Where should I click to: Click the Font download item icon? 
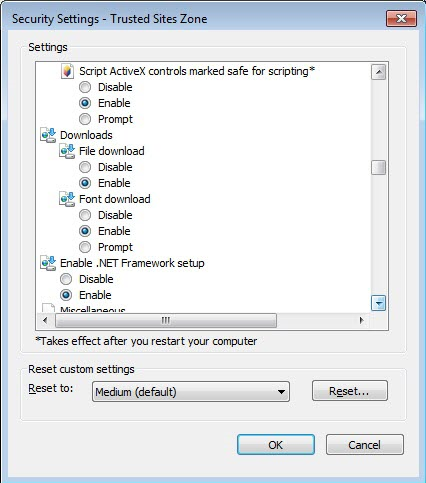(x=67, y=199)
